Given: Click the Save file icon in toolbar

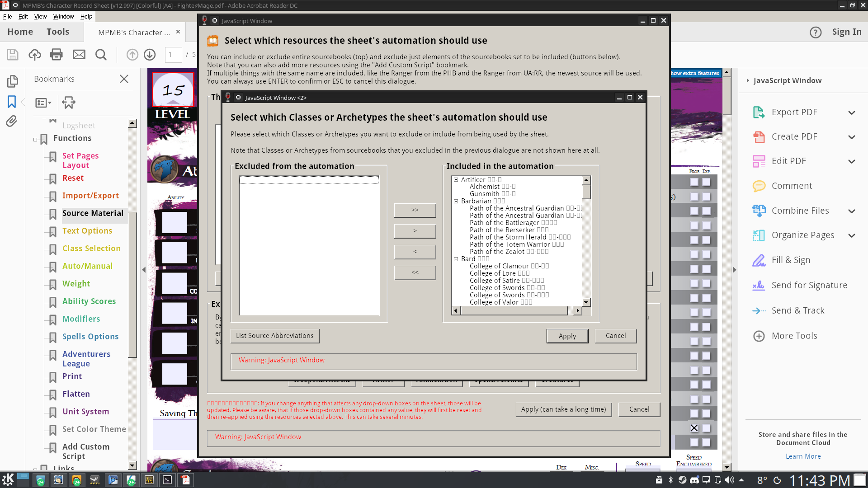Looking at the screenshot, I should [13, 55].
